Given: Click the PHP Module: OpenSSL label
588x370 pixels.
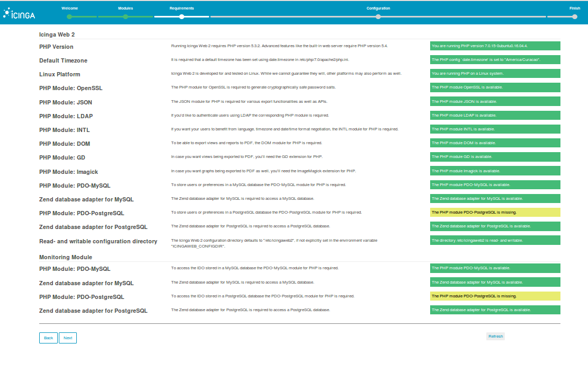Looking at the screenshot, I should (x=71, y=88).
